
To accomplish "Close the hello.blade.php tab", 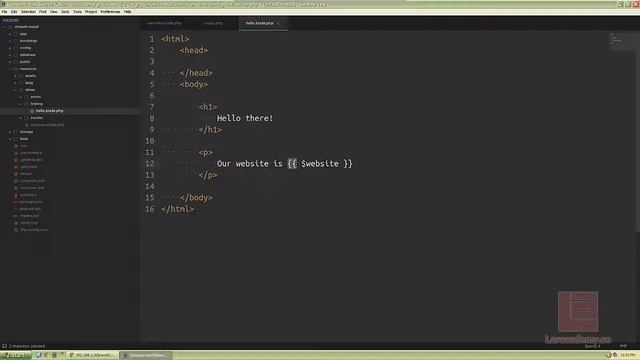I will 278,23.
